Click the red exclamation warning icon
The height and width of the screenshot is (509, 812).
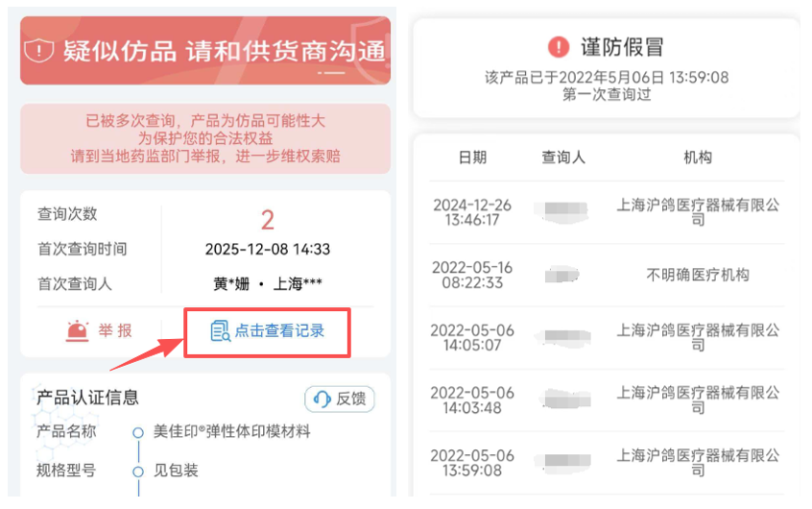pos(559,46)
